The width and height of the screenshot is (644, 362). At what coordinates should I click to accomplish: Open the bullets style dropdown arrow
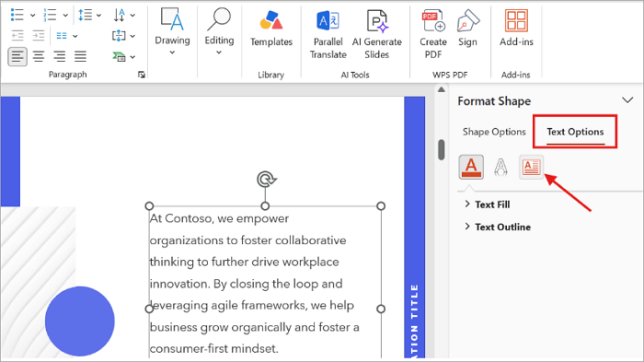[x=32, y=16]
